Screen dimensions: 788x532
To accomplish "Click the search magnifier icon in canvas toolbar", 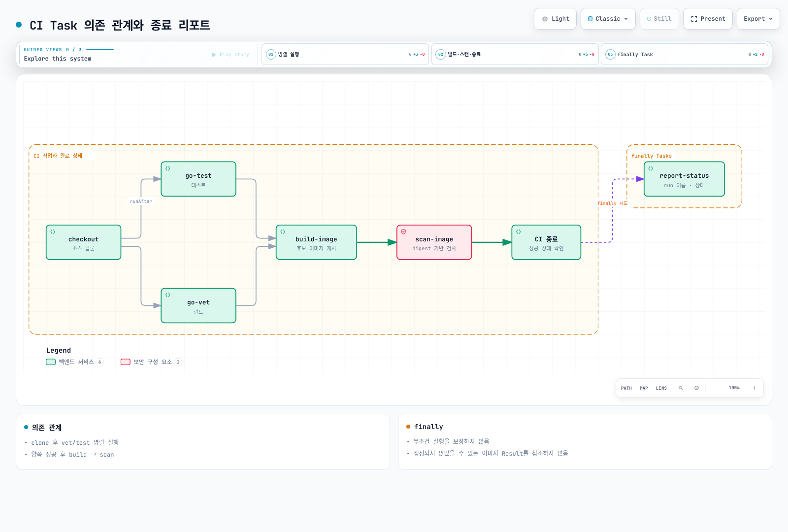I will [681, 388].
